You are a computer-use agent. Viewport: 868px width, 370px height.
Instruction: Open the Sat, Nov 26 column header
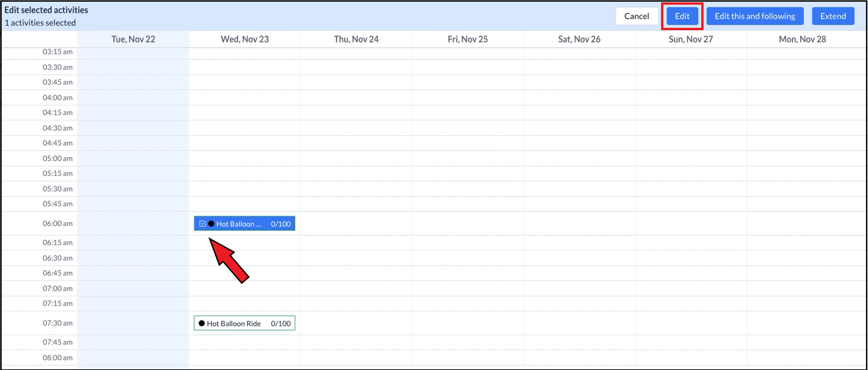click(x=579, y=39)
